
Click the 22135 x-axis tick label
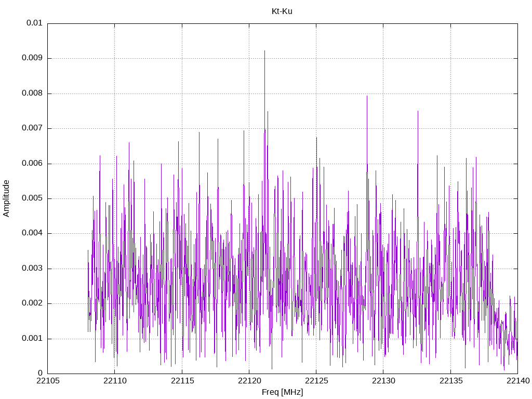(x=451, y=381)
